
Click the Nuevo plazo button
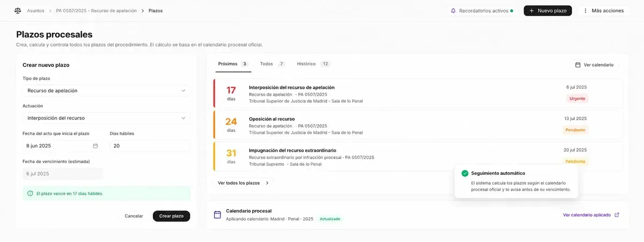pos(548,11)
